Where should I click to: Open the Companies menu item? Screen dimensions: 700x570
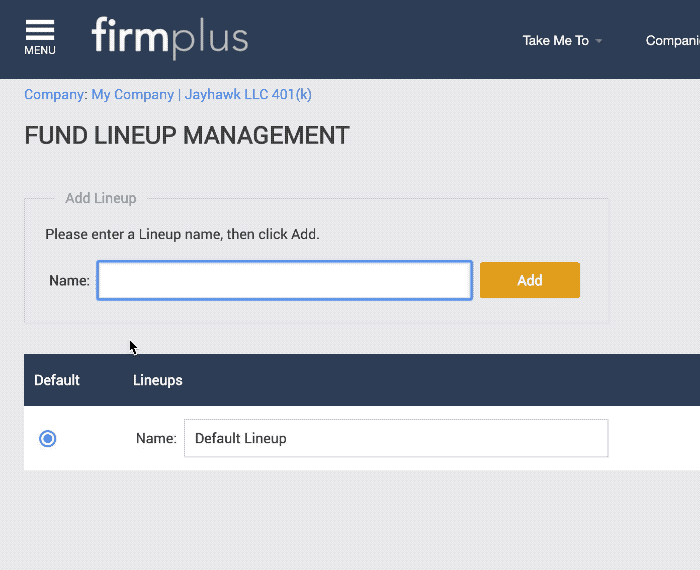click(x=672, y=41)
